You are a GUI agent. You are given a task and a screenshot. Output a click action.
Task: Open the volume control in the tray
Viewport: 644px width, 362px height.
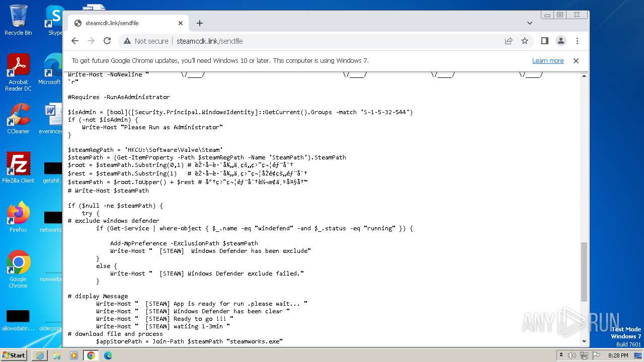572,355
